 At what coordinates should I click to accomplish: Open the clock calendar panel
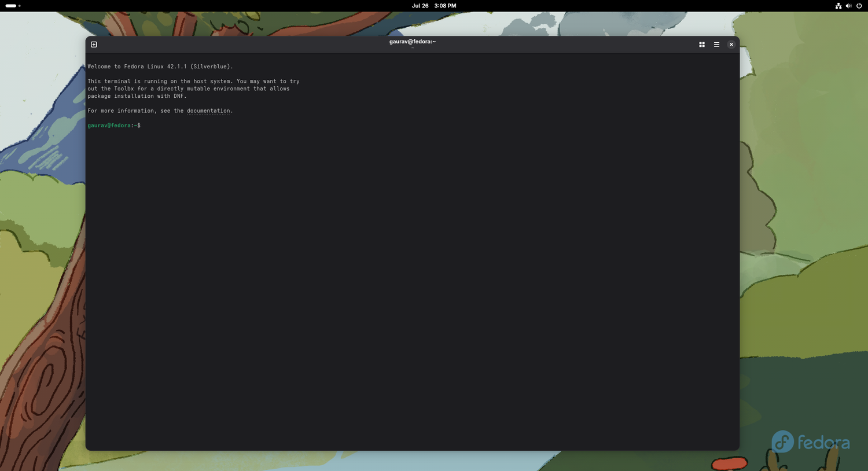click(434, 6)
